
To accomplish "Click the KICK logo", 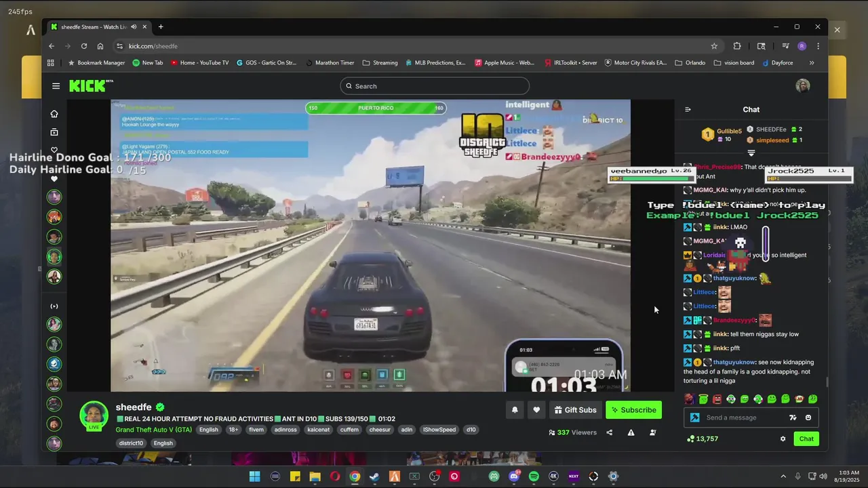I will 89,85.
